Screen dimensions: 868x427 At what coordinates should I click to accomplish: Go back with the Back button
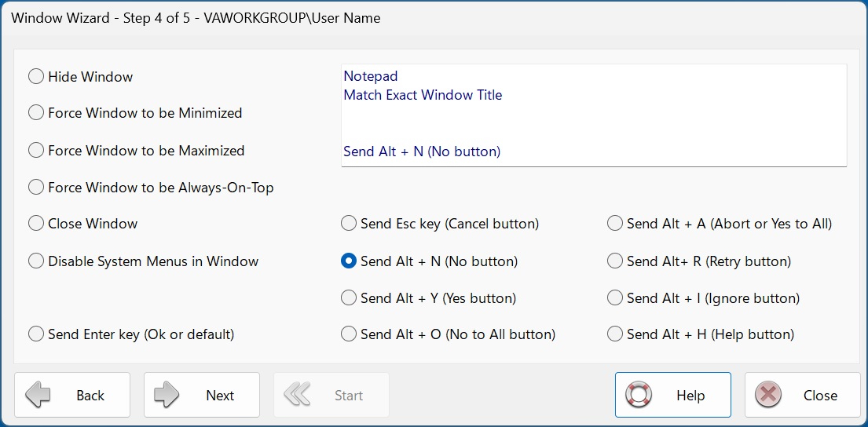coord(72,395)
